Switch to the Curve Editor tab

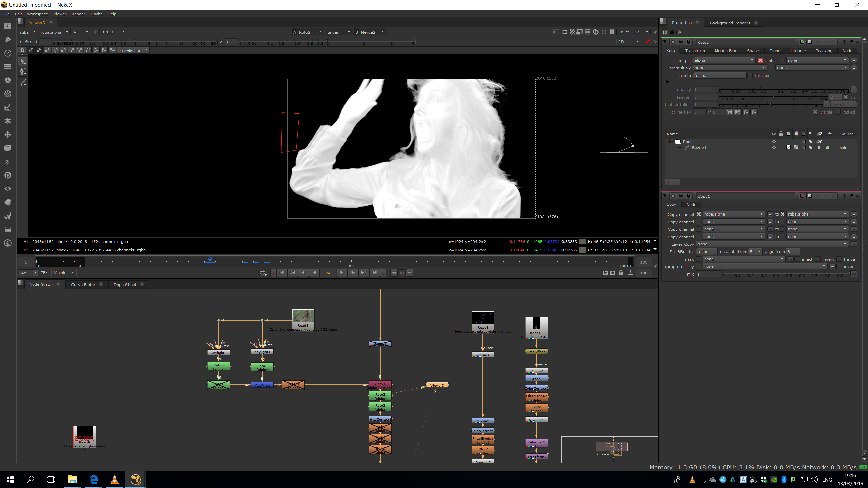83,285
